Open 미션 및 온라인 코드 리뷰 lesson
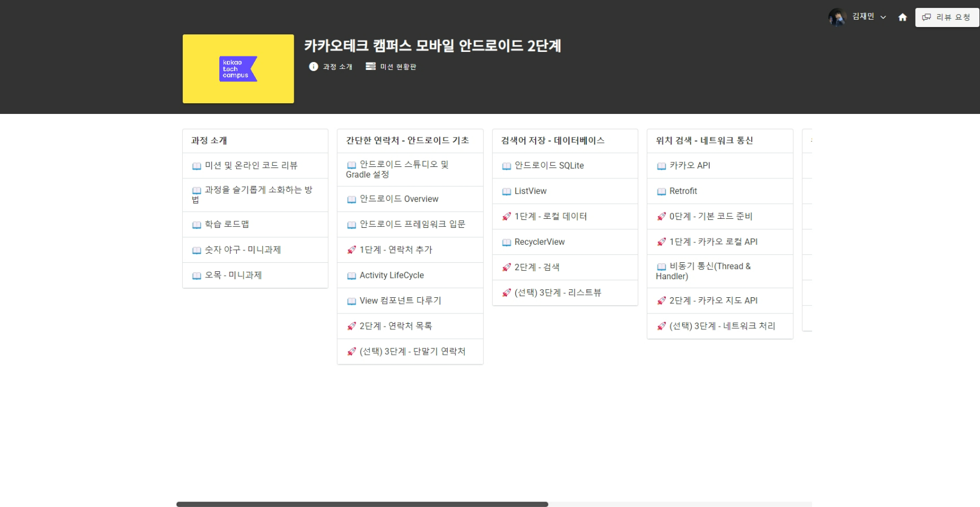980x507 pixels. [x=255, y=166]
